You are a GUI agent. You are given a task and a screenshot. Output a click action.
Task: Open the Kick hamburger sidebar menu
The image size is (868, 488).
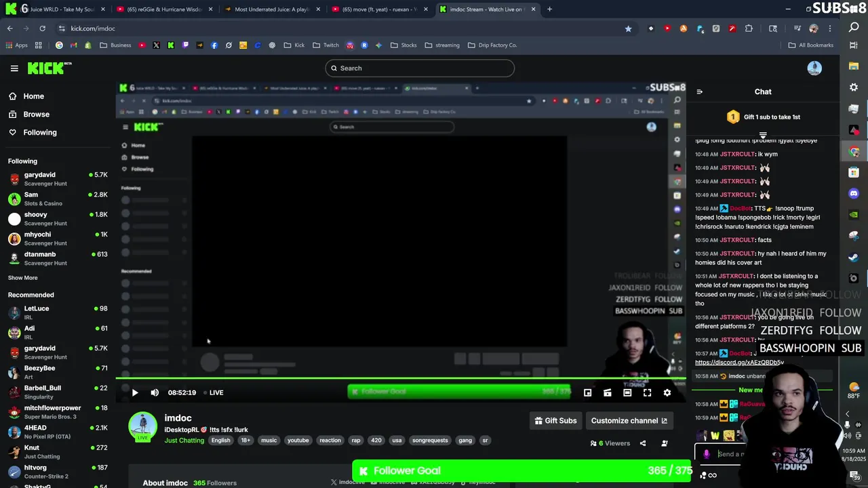14,68
